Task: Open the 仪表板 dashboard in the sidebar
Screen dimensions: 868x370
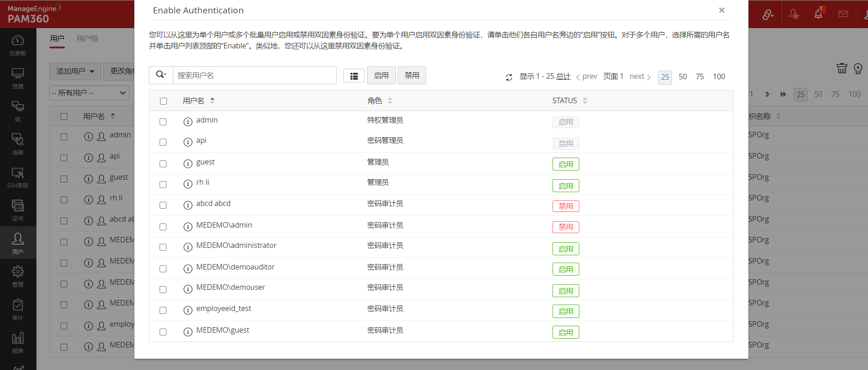Action: tap(18, 45)
